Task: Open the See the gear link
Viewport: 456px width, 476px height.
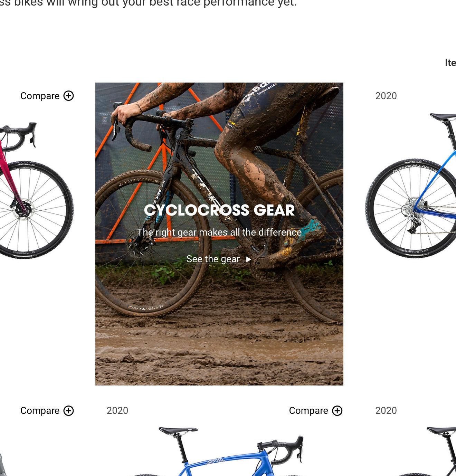Action: (213, 259)
